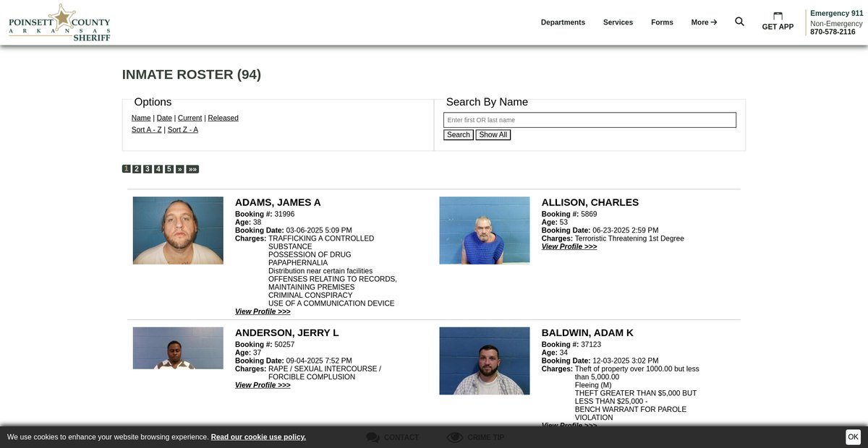Click the name ANDERSON, JERRY L
Viewport: 868px width, 448px height.
tap(287, 333)
